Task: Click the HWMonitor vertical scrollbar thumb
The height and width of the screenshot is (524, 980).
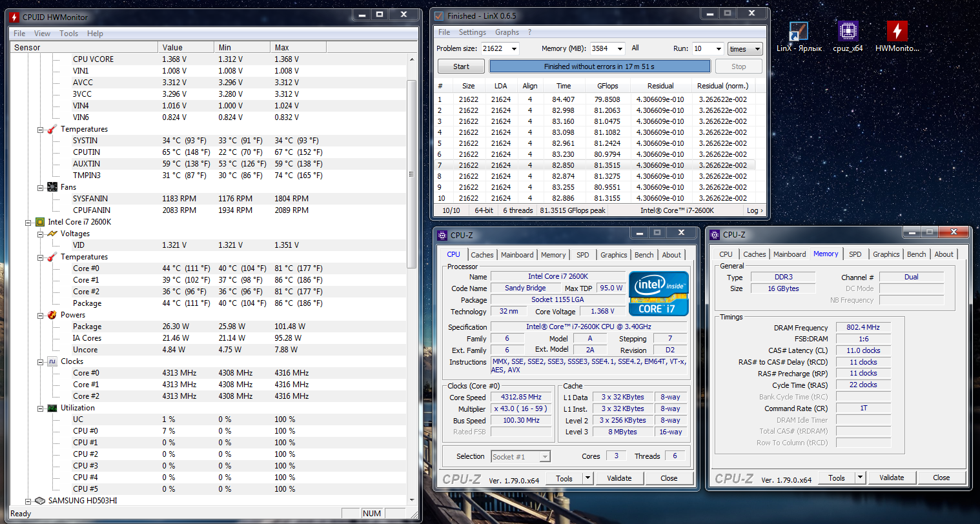Action: click(x=411, y=174)
